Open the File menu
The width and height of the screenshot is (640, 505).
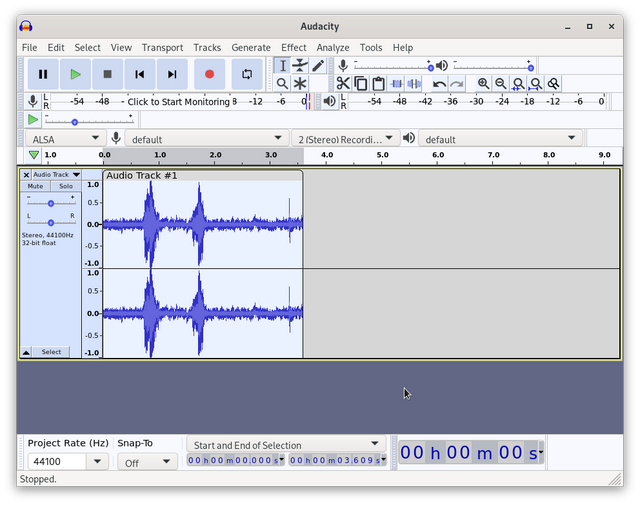[x=29, y=48]
